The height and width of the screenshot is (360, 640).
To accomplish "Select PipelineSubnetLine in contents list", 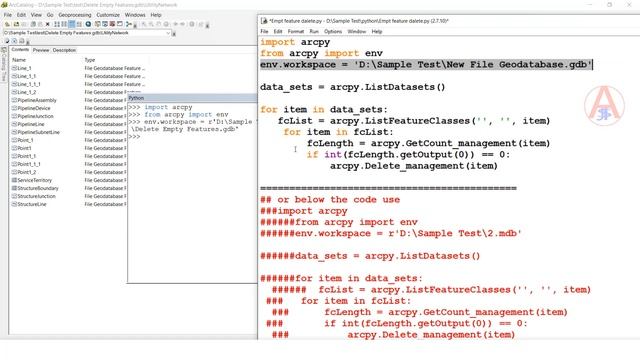I will 36,132.
